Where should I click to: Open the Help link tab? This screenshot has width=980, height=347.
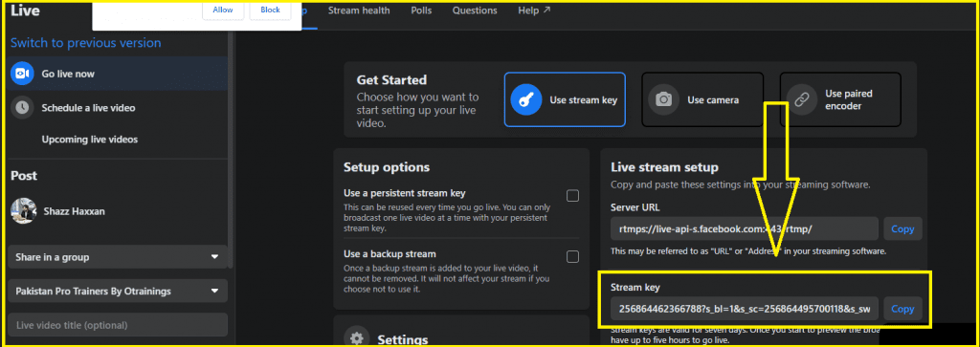pos(534,11)
